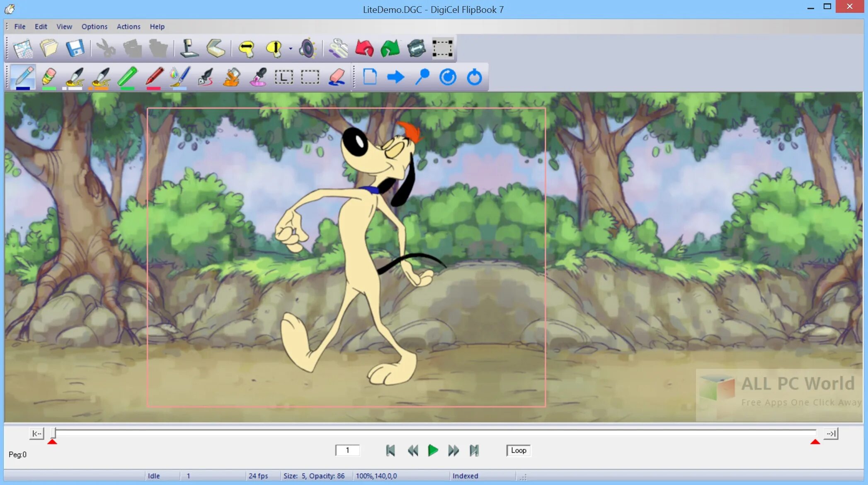
Task: Pick the eyedropper tool
Action: click(258, 77)
